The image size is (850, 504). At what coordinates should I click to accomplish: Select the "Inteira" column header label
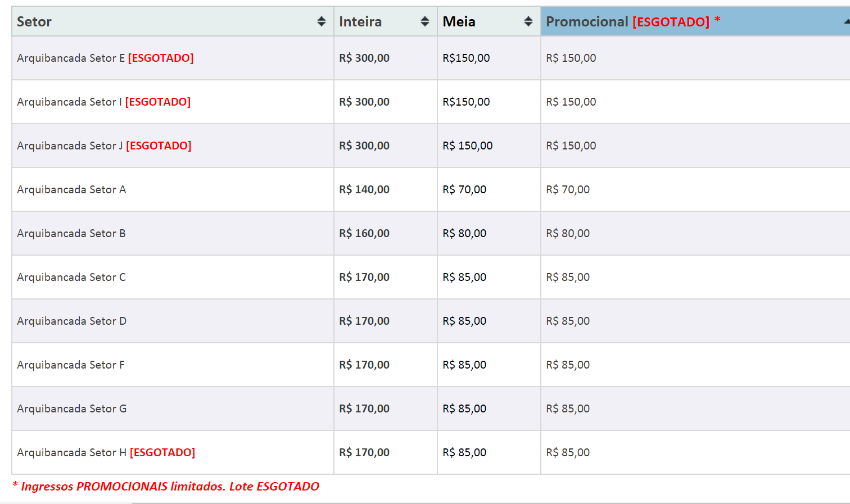click(360, 21)
